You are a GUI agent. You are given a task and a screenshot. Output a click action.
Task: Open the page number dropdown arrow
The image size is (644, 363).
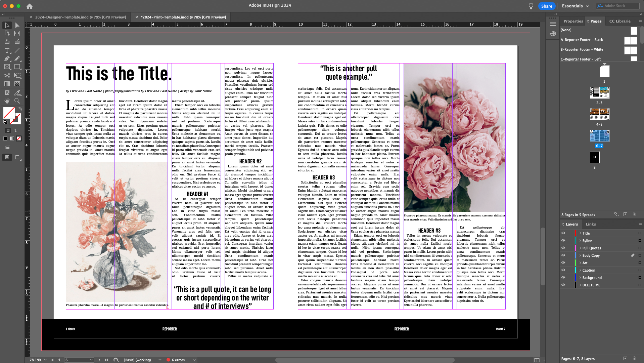coord(91,360)
